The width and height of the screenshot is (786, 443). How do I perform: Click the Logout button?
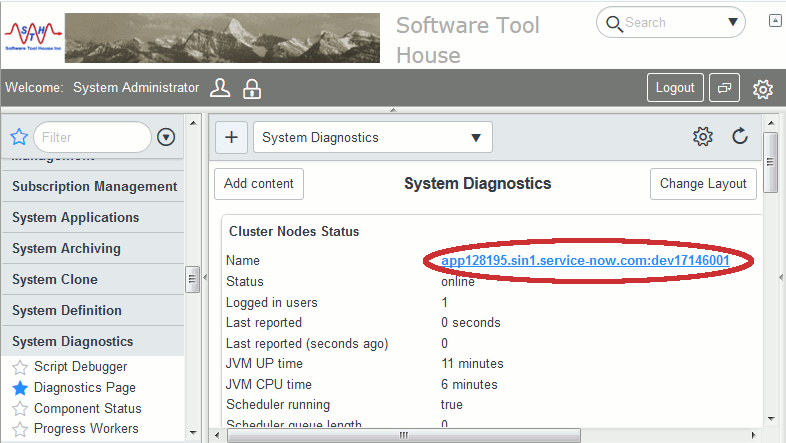point(675,88)
